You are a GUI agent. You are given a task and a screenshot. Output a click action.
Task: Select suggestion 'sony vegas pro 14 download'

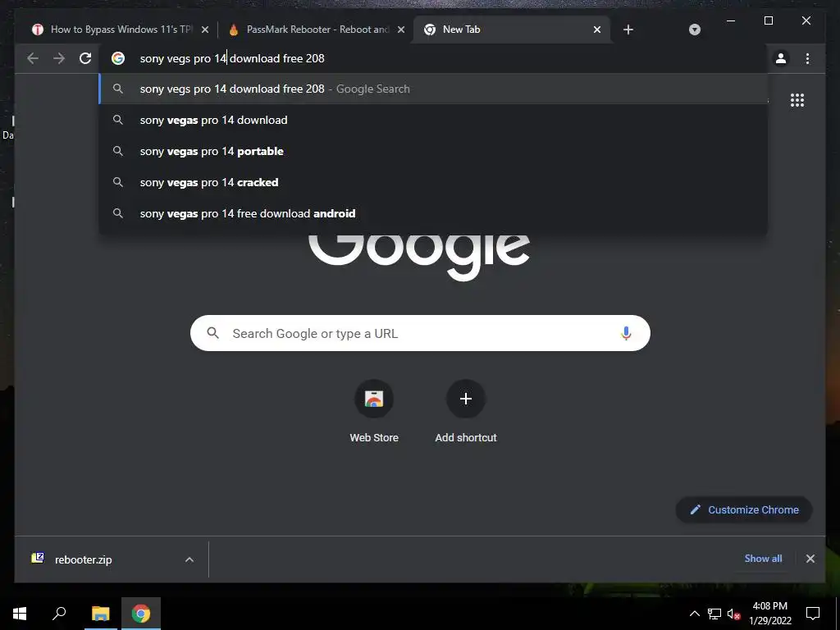click(433, 120)
